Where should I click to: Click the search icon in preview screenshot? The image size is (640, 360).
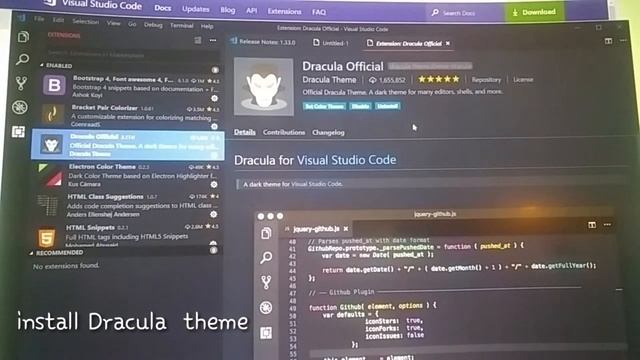click(266, 257)
